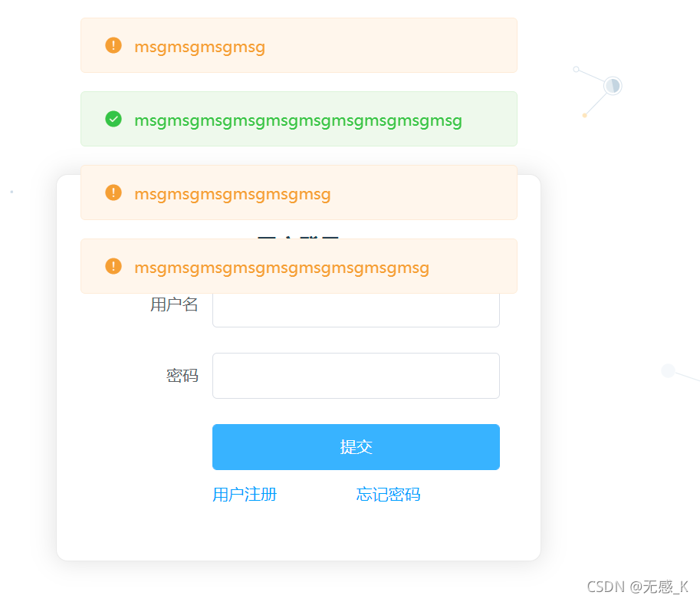
Task: Open the 用户注册 registration link
Action: 244,495
